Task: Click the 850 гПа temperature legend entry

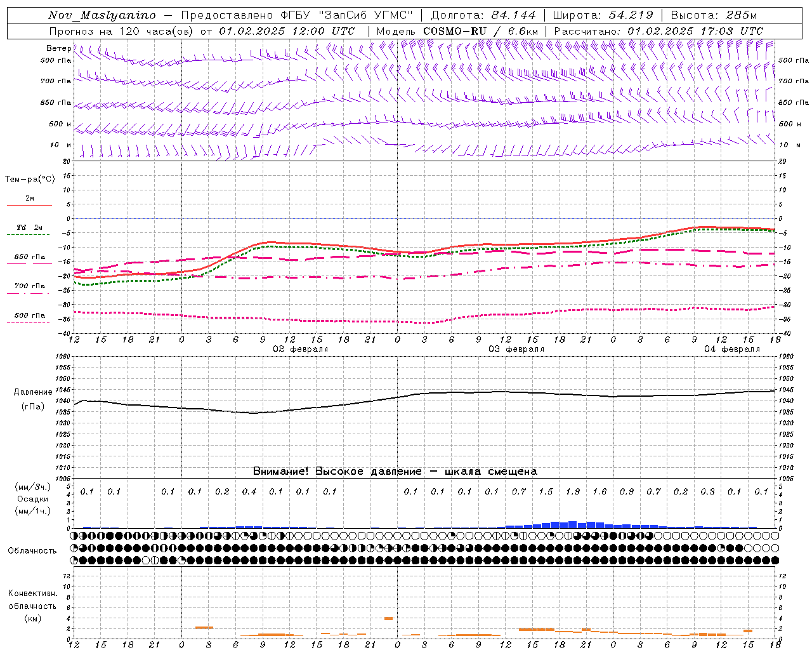Action: coord(30,257)
